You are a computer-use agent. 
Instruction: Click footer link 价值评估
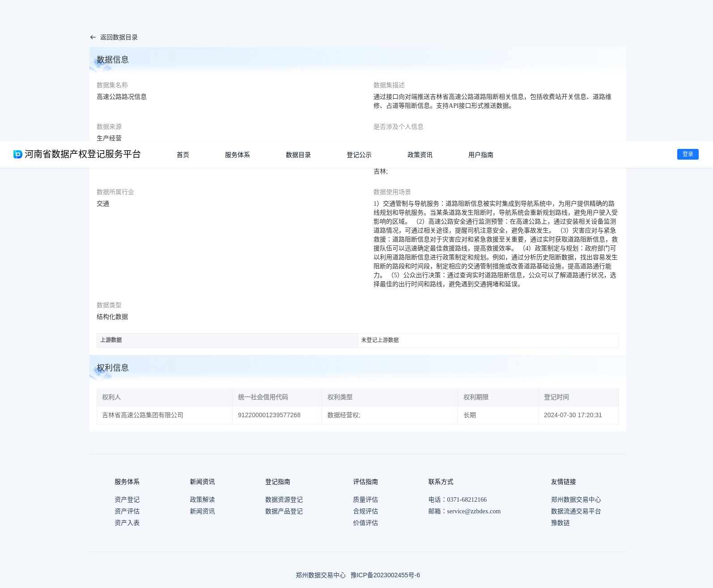tap(365, 523)
